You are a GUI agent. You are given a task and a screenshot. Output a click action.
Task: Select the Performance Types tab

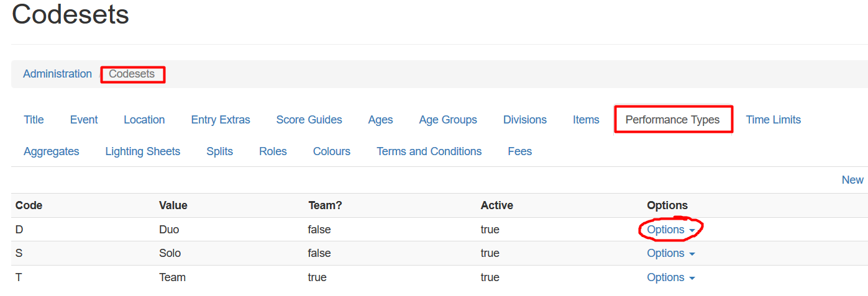[x=673, y=120]
